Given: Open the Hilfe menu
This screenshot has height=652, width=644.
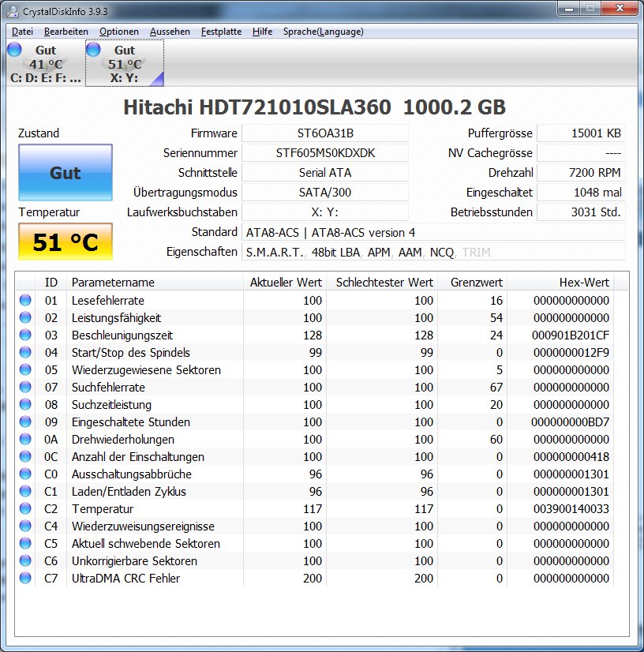Looking at the screenshot, I should (x=262, y=32).
